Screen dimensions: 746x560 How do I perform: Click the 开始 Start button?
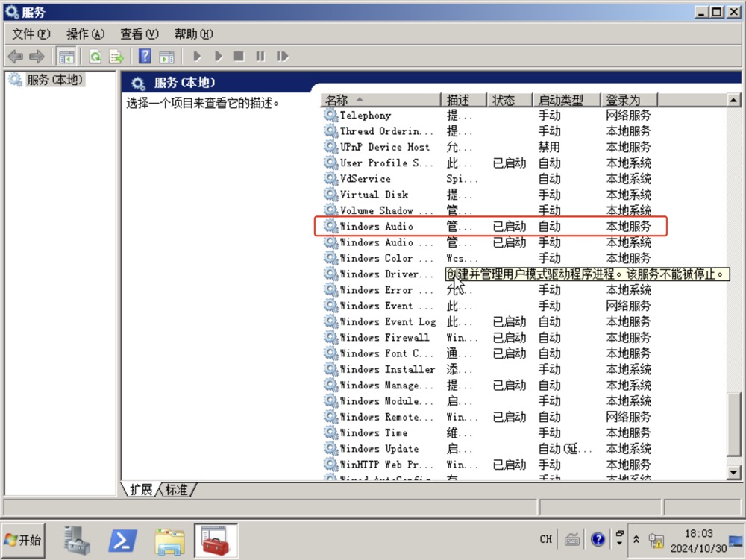(x=23, y=540)
